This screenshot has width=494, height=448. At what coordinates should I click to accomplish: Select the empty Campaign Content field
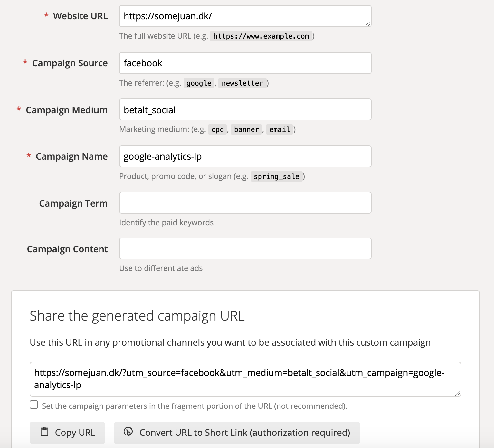coord(245,248)
